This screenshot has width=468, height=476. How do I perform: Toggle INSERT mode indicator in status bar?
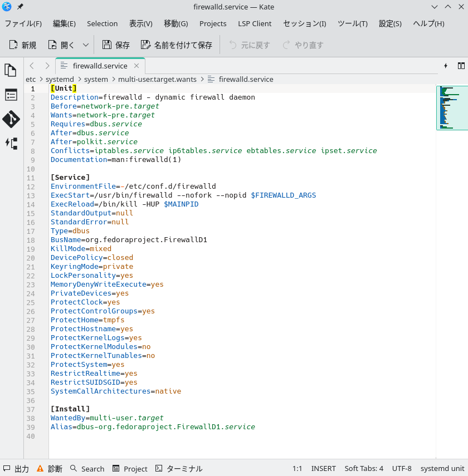[323, 469]
